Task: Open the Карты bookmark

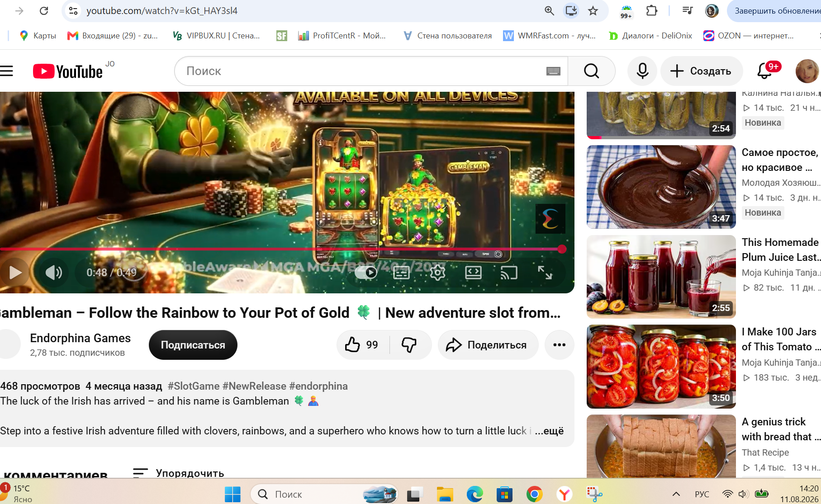Action: 38,36
